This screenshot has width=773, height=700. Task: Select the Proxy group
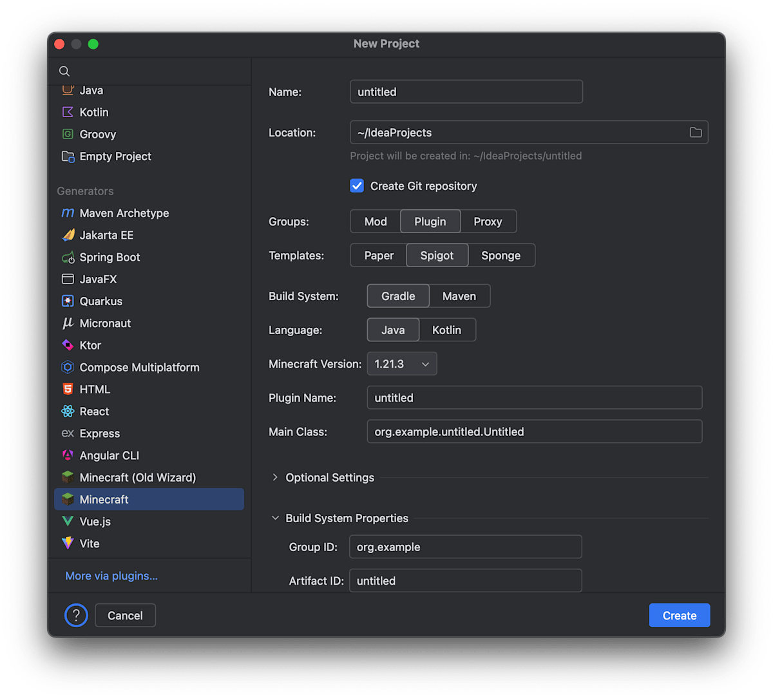click(488, 222)
